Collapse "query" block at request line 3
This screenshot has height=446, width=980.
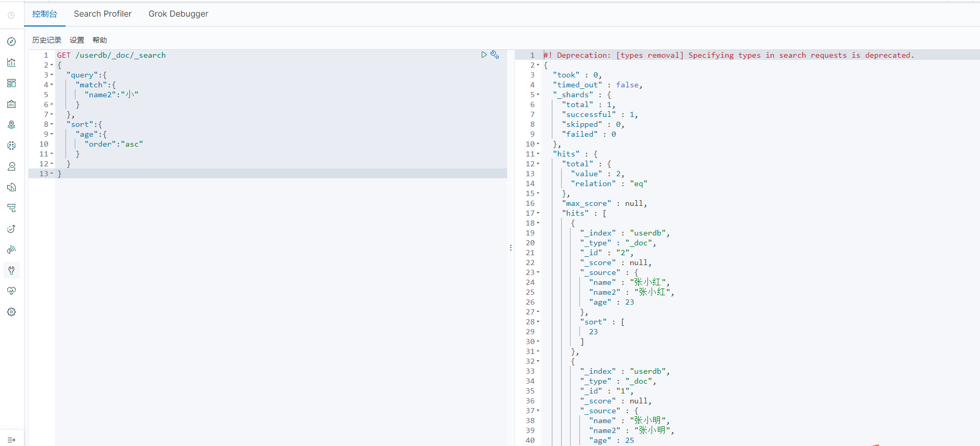(52, 75)
